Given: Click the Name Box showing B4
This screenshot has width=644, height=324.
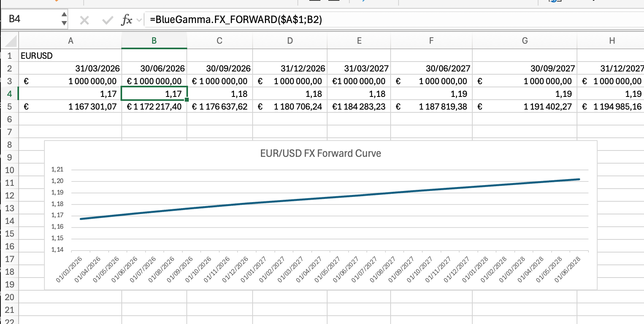Looking at the screenshot, I should tap(32, 19).
